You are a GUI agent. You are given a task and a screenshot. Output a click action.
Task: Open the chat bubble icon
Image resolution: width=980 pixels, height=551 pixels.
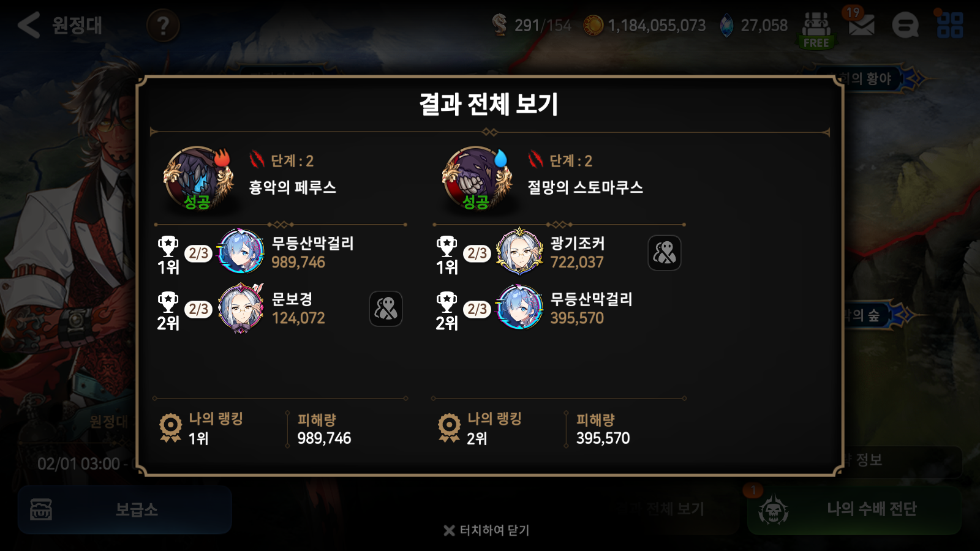pyautogui.click(x=905, y=26)
